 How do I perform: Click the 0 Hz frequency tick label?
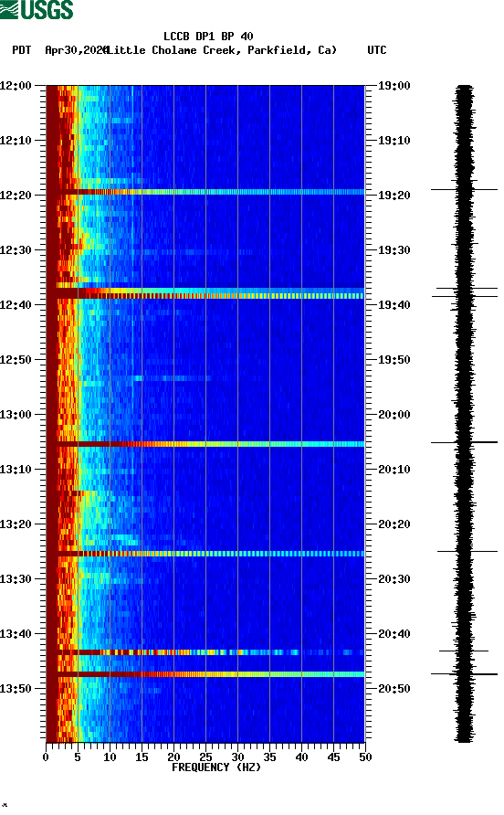pyautogui.click(x=46, y=757)
